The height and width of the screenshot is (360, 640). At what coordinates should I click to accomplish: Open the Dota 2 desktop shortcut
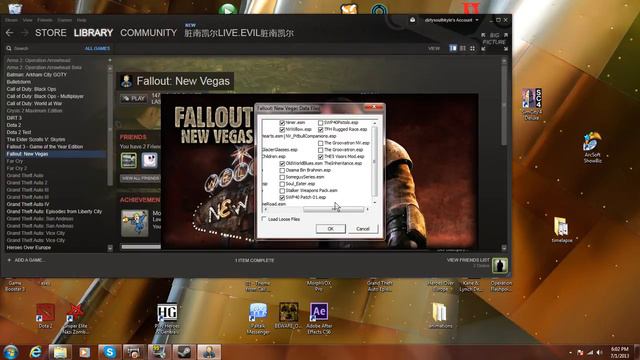[45, 316]
